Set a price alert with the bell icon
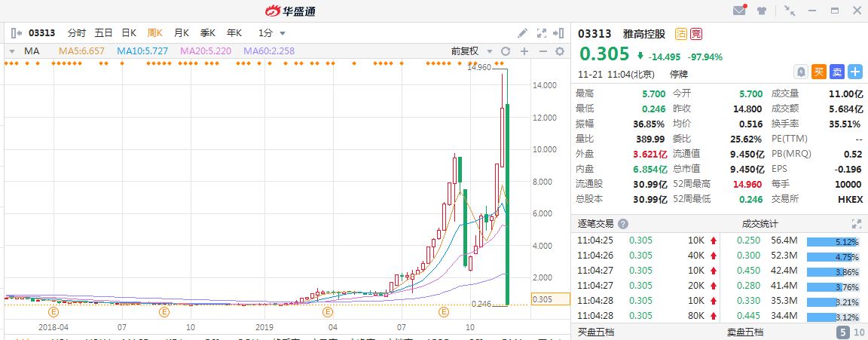This screenshot has height=340, width=868. click(800, 72)
